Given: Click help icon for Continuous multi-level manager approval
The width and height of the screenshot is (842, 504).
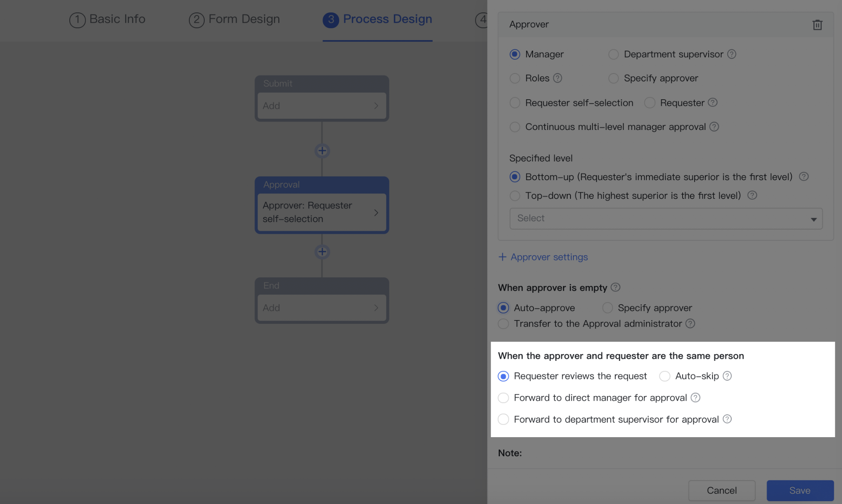Looking at the screenshot, I should pyautogui.click(x=714, y=127).
